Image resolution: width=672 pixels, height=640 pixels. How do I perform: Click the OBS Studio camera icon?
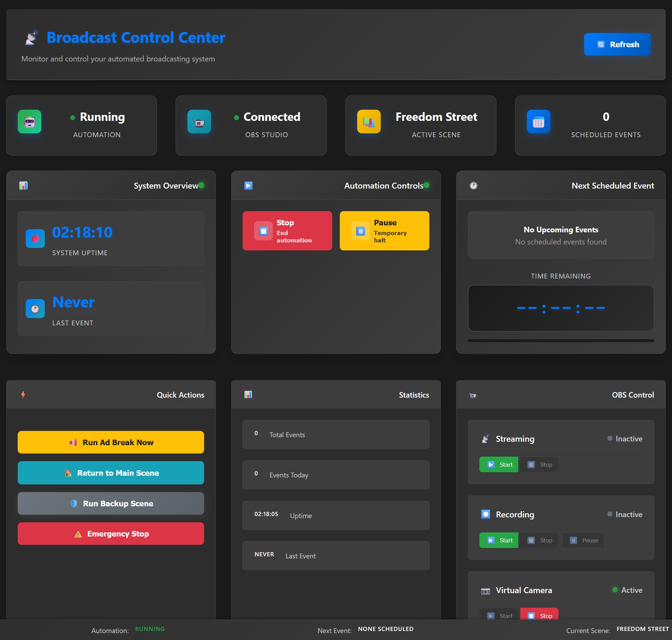click(199, 122)
